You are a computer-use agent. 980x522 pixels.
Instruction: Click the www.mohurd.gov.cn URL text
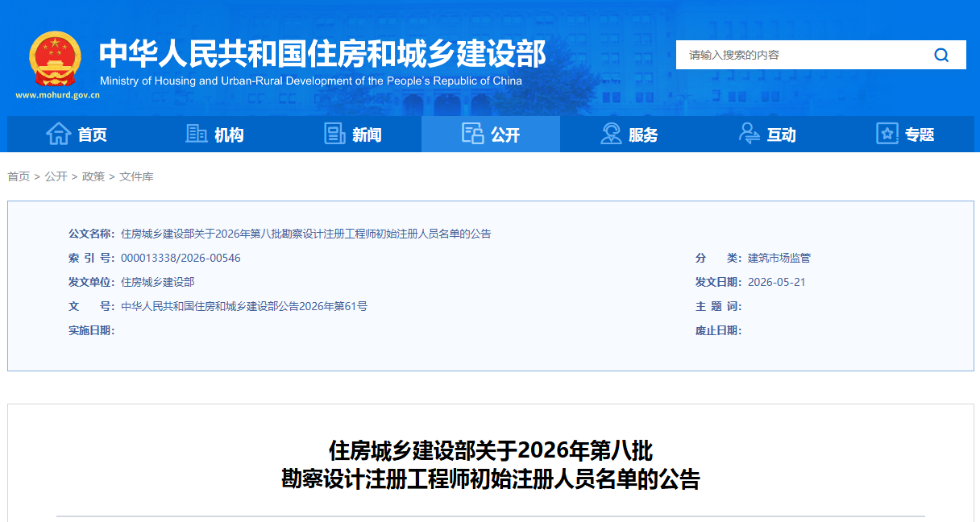[57, 95]
